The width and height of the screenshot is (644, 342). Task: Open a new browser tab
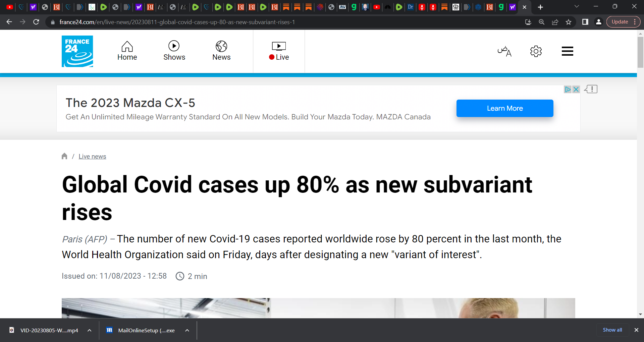coord(540,7)
